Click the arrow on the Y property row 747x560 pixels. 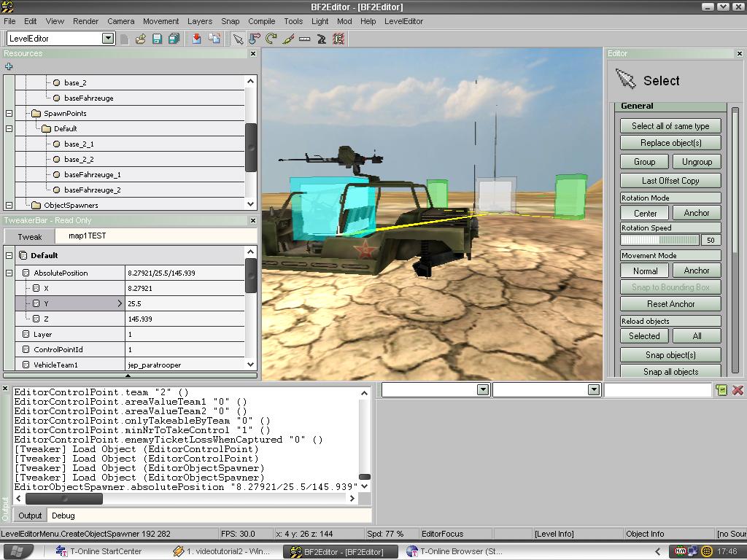click(120, 303)
